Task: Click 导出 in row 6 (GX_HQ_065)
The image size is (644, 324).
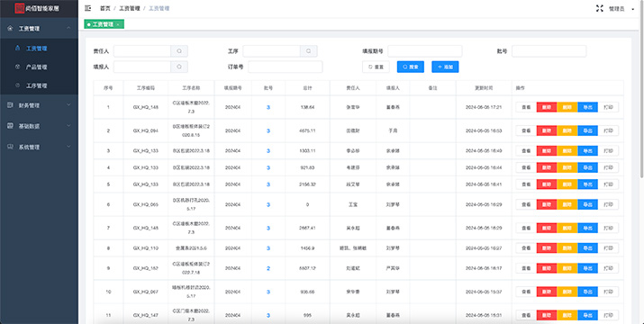Action: [588, 204]
